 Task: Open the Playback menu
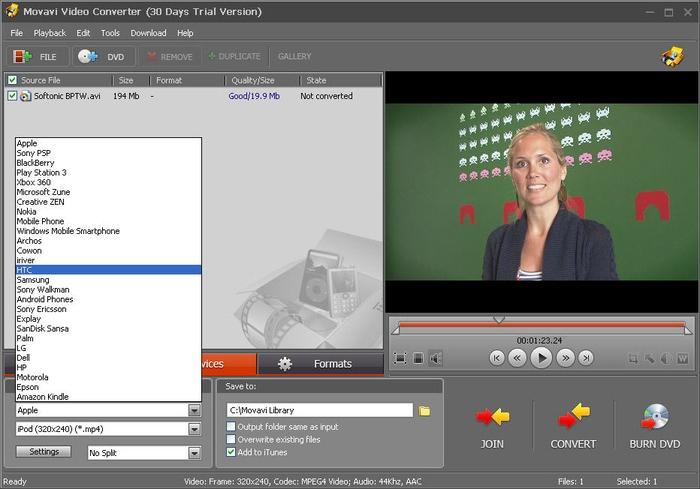50,33
